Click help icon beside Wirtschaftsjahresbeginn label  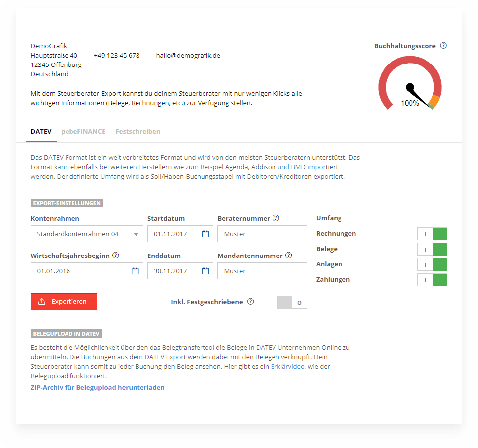(116, 256)
